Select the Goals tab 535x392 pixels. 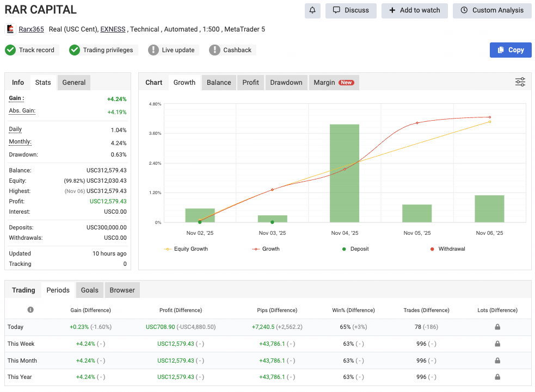90,290
